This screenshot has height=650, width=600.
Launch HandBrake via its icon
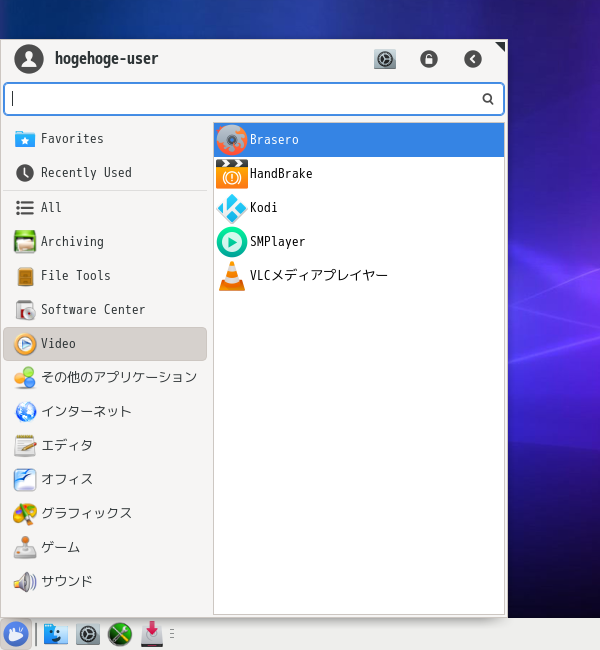(x=232, y=174)
